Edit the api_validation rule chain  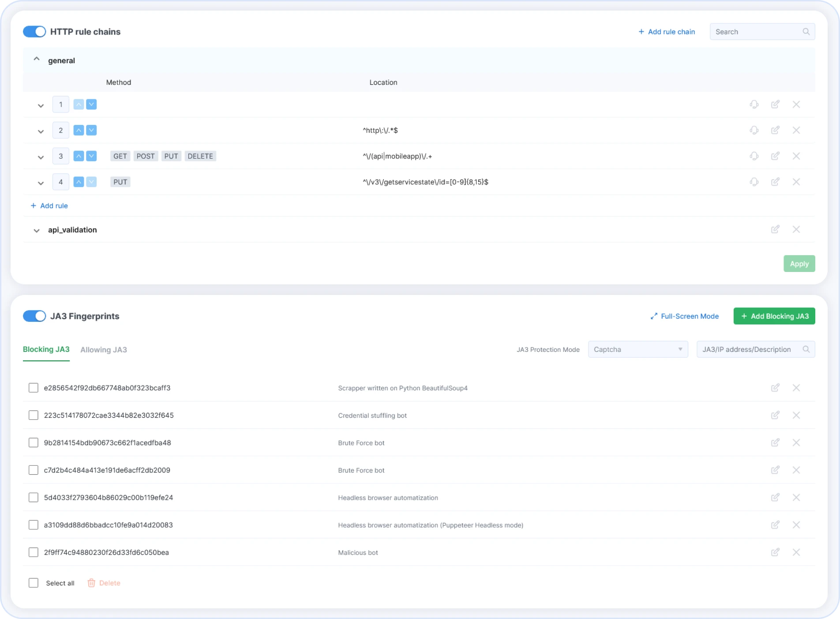(775, 230)
